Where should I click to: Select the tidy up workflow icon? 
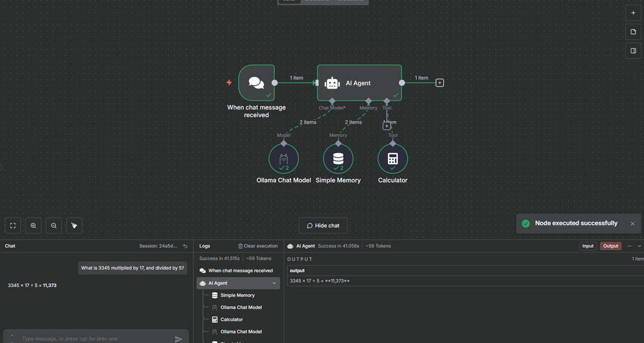74,225
